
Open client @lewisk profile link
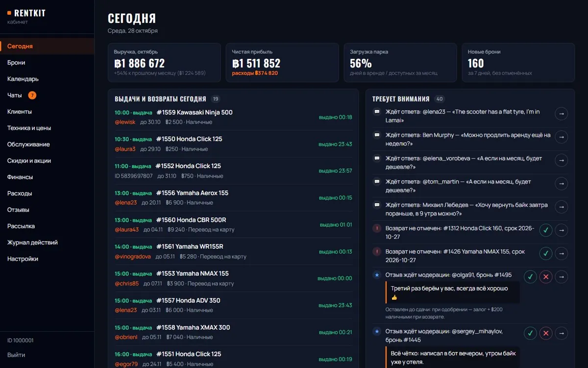click(x=125, y=122)
